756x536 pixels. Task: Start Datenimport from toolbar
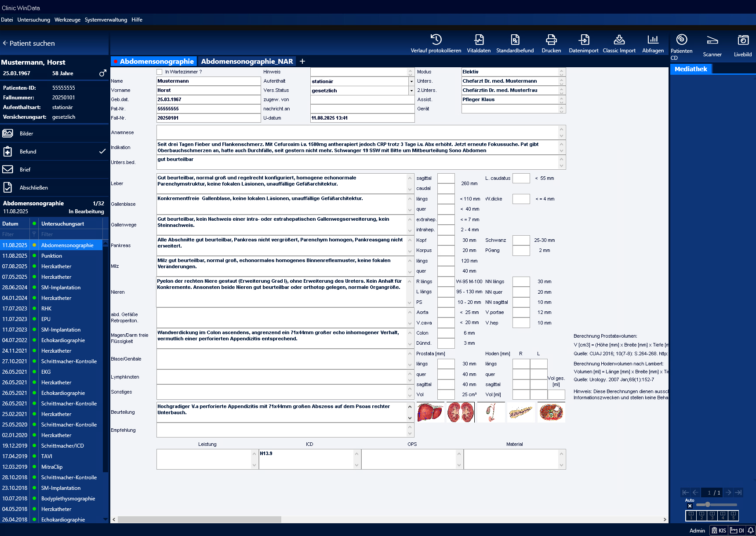click(584, 44)
